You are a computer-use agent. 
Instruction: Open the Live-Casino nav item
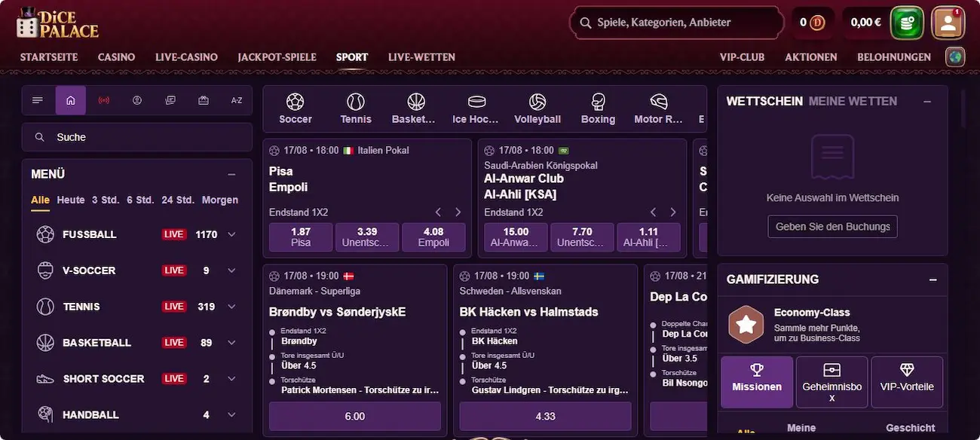186,57
